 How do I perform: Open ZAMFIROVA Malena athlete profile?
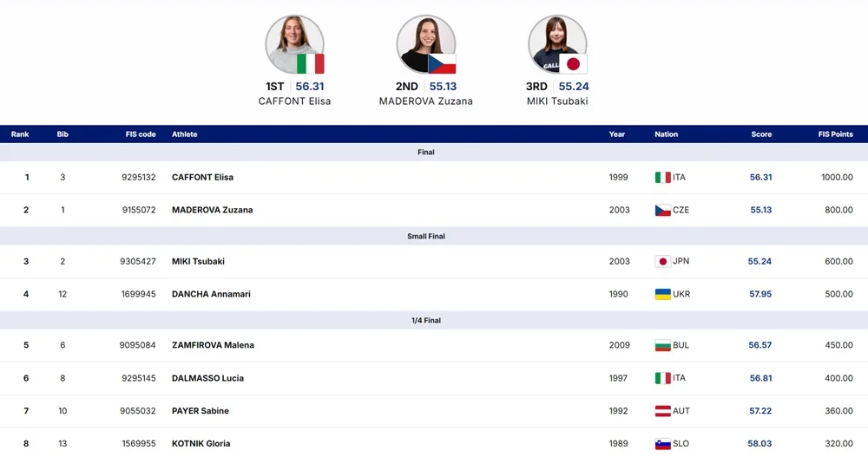point(213,345)
